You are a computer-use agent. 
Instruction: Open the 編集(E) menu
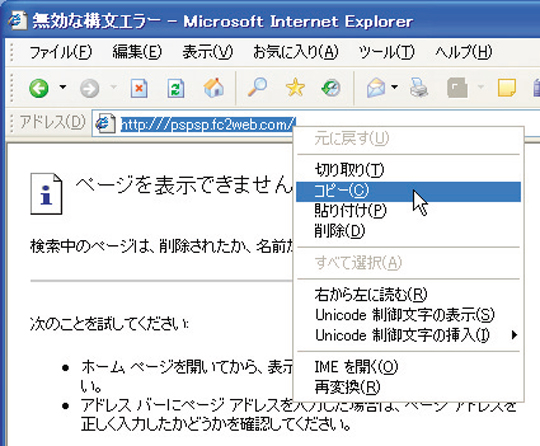click(x=137, y=53)
